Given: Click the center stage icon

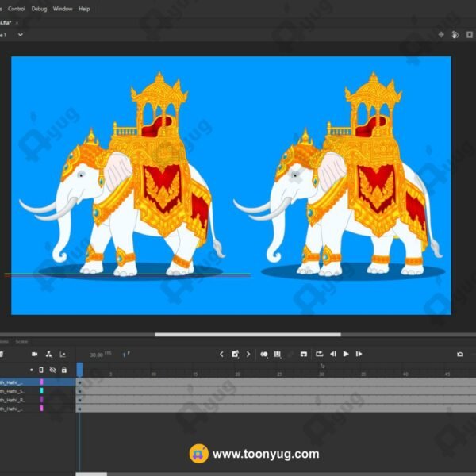Looking at the screenshot, I should pyautogui.click(x=441, y=35).
